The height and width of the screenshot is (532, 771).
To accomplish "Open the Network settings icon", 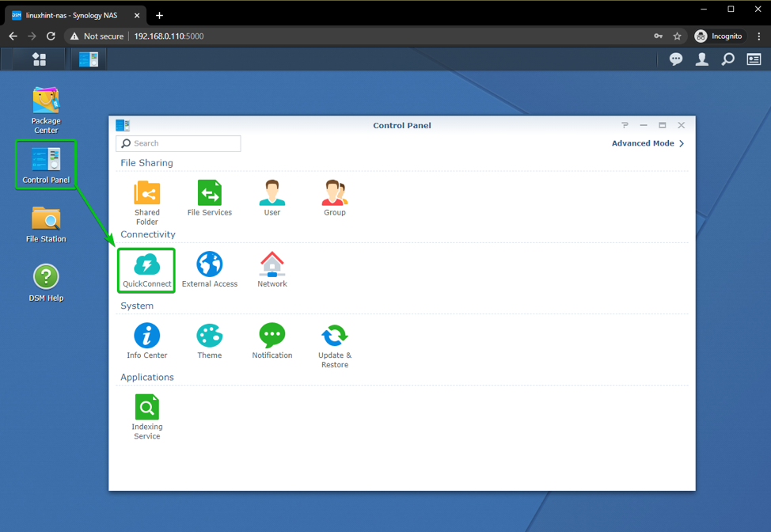I will pyautogui.click(x=272, y=269).
